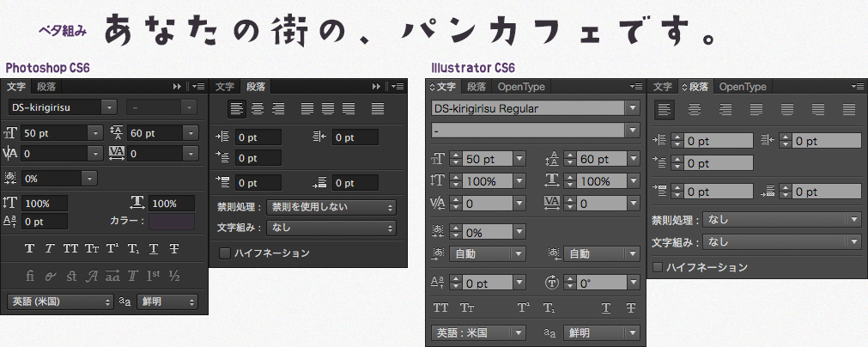Toggle Underline in Illustrator character panel
This screenshot has width=868, height=347.
pos(606,308)
